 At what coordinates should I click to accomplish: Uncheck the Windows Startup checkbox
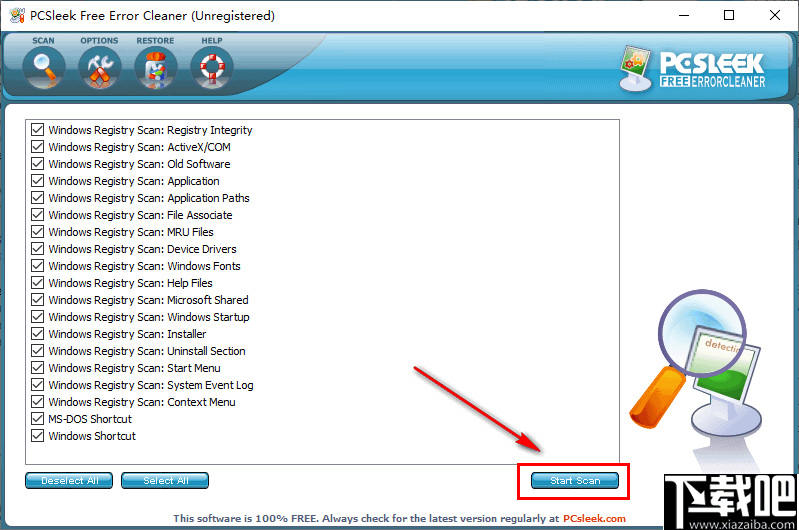37,316
